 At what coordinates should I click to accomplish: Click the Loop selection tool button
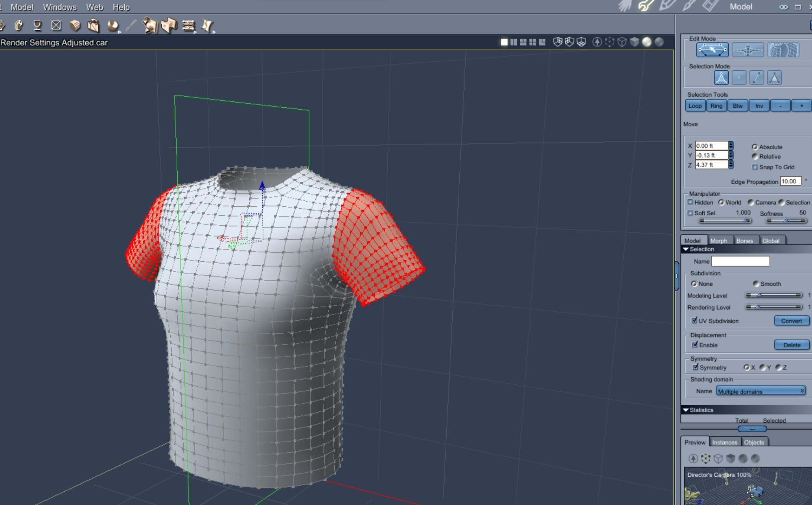pyautogui.click(x=695, y=106)
